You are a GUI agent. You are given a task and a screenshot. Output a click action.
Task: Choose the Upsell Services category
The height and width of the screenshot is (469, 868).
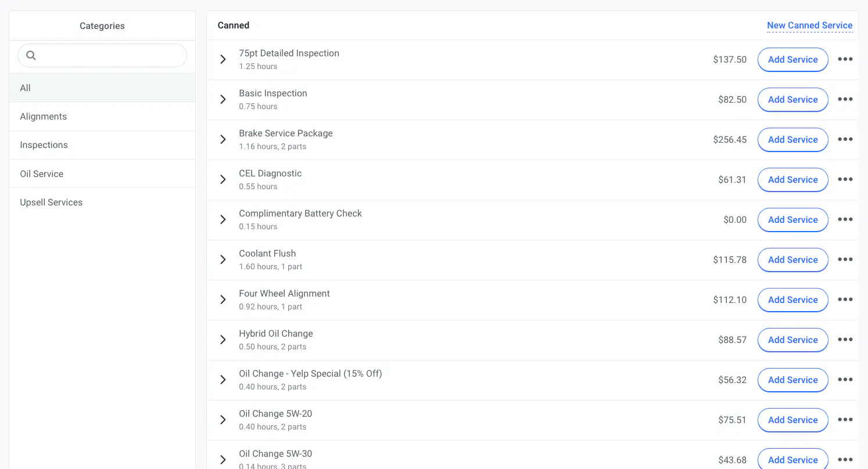pos(51,203)
